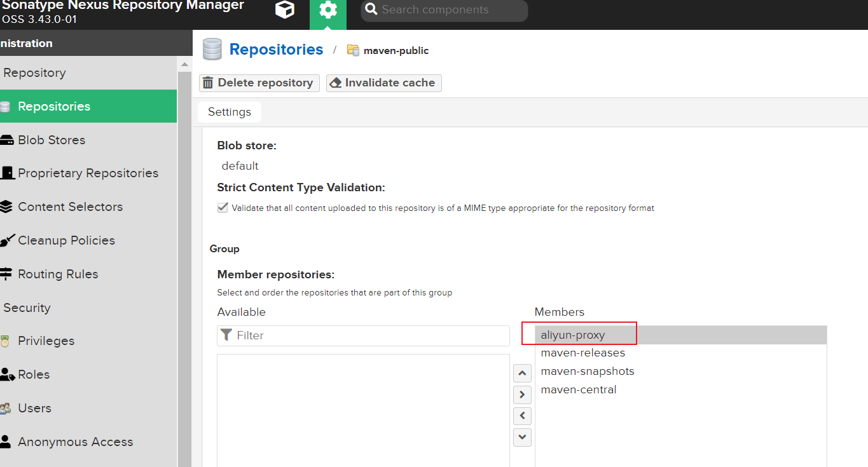Click the Privileges medal icon
This screenshot has height=467, width=868.
(x=5, y=341)
